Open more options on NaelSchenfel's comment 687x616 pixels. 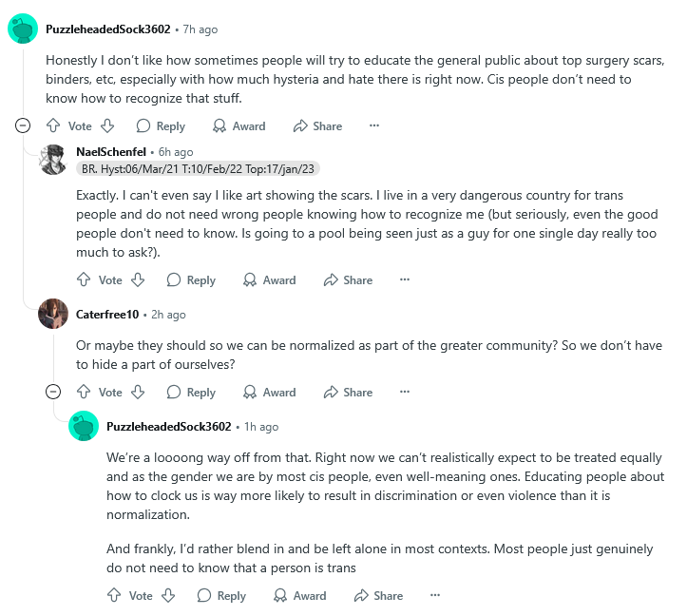405,279
